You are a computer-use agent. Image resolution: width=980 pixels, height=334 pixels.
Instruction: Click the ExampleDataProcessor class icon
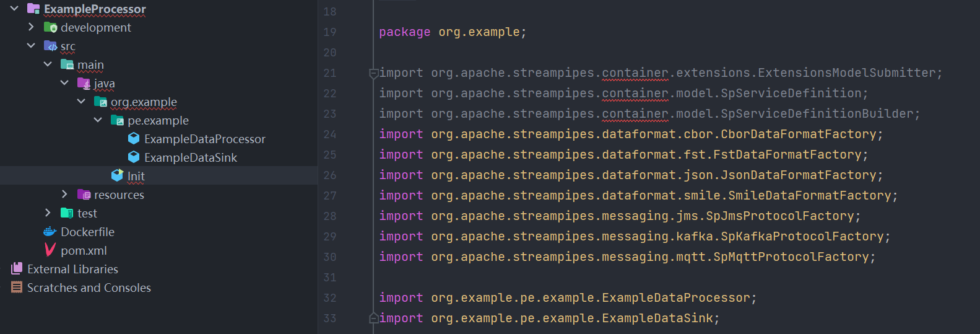[134, 139]
